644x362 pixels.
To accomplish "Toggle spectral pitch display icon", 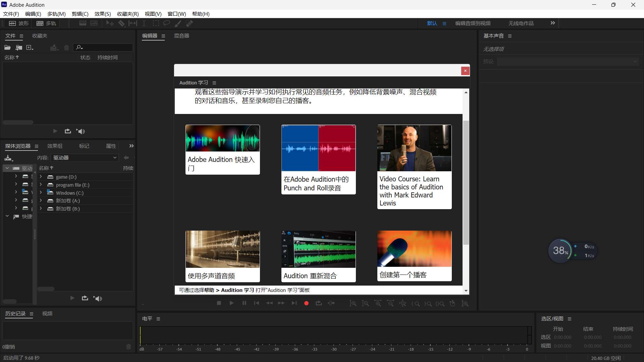I will point(94,23).
